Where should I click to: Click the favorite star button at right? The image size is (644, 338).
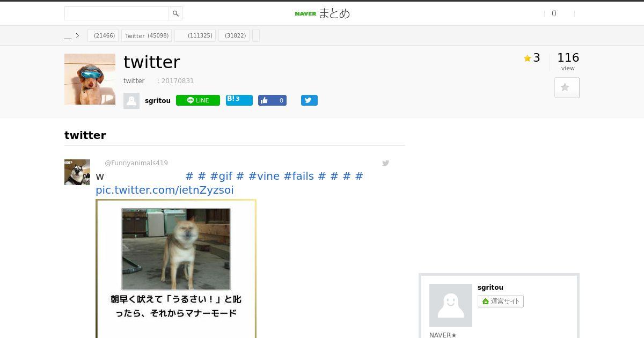[567, 87]
